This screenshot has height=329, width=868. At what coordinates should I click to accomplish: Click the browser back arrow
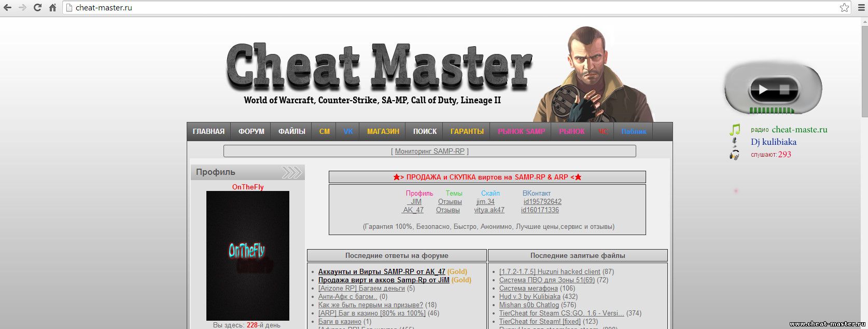point(8,8)
